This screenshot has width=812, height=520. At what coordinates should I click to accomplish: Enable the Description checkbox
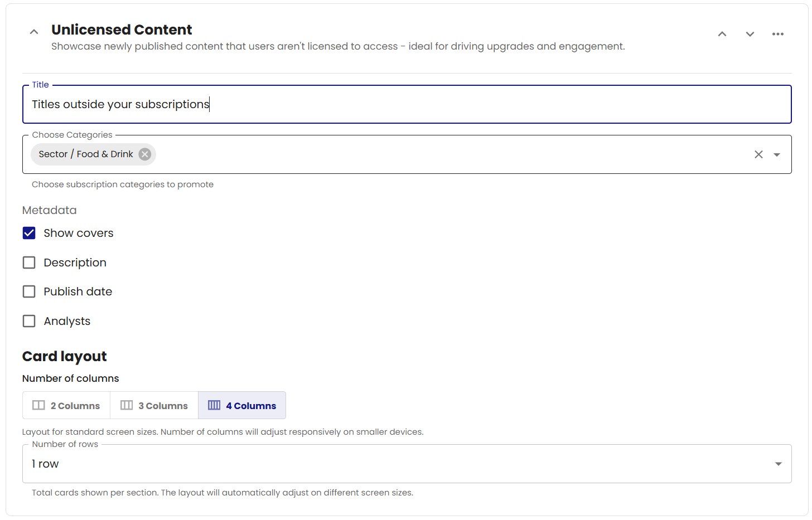(x=29, y=263)
